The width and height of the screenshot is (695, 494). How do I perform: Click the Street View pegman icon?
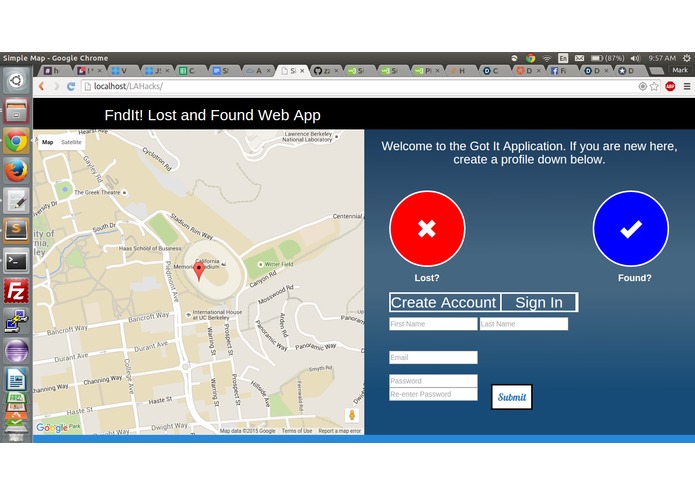pos(352,416)
